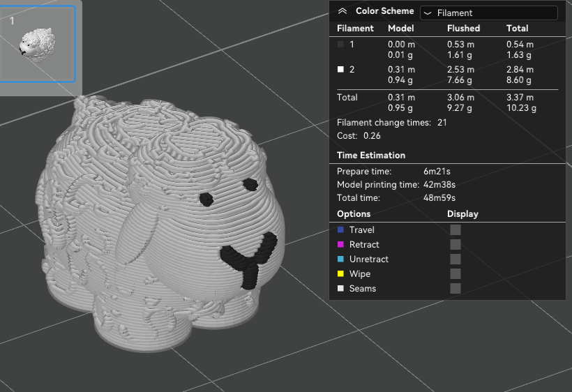
Task: Click the Filament column header
Action: coord(355,28)
